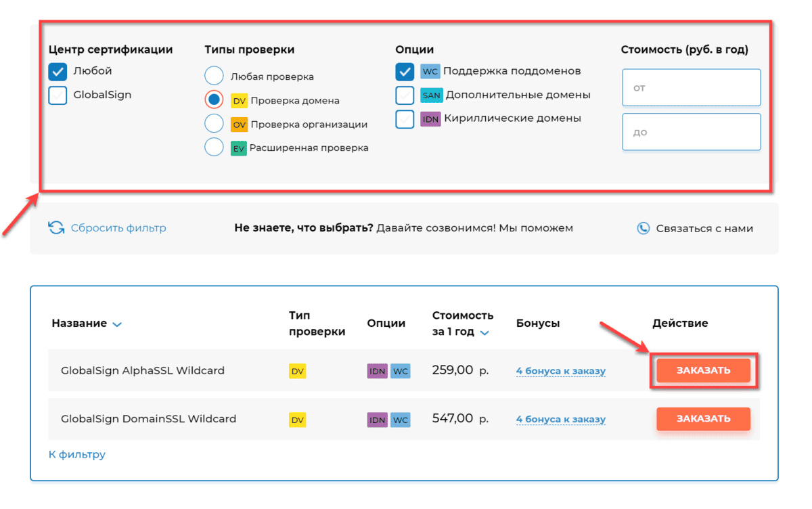The width and height of the screenshot is (812, 509).
Task: Click the IDN badge in DomainSSL Wildcard row
Action: (378, 420)
